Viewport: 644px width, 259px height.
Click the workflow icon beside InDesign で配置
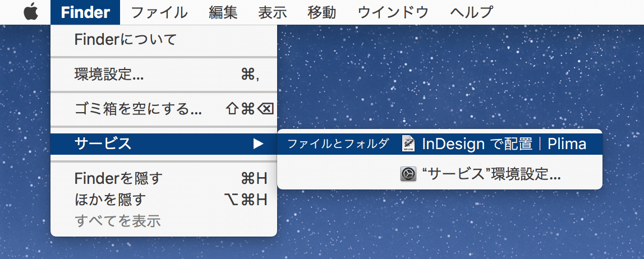408,144
